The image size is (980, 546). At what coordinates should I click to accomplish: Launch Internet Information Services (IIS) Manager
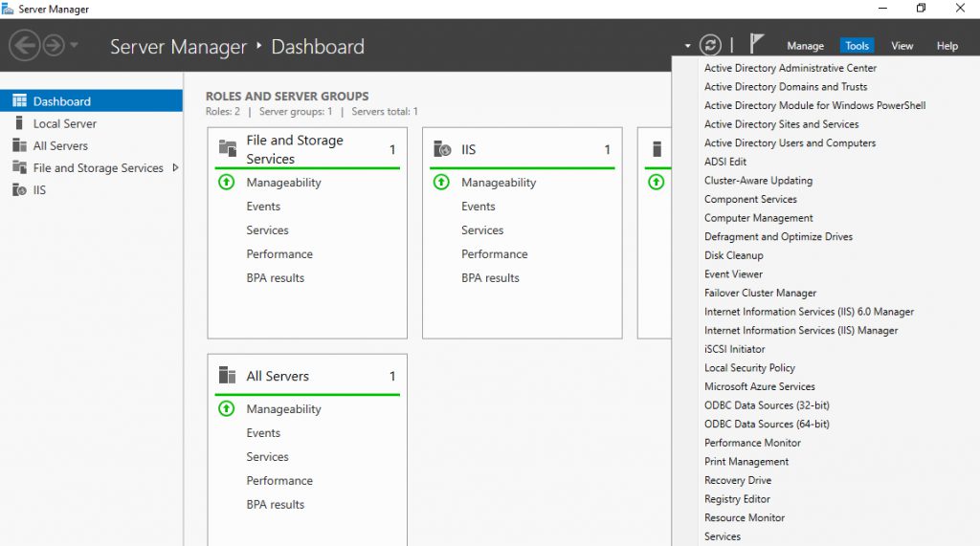point(801,330)
